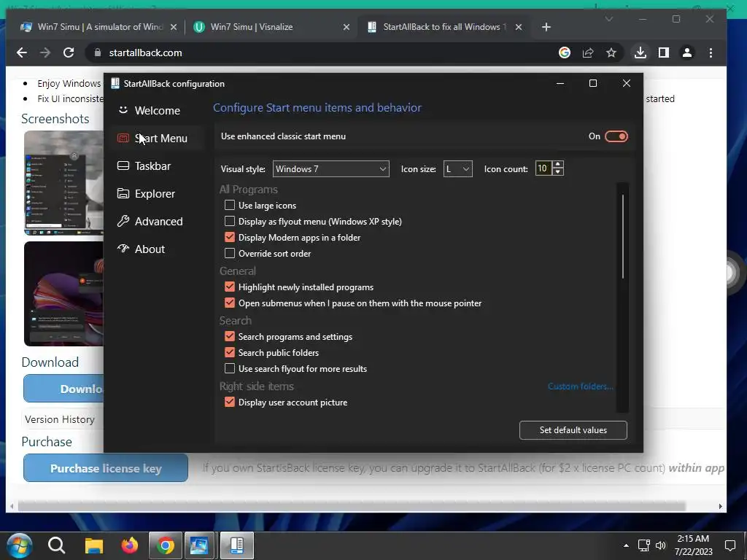The height and width of the screenshot is (560, 747).
Task: Open the Icon size dropdown
Action: tap(458, 168)
